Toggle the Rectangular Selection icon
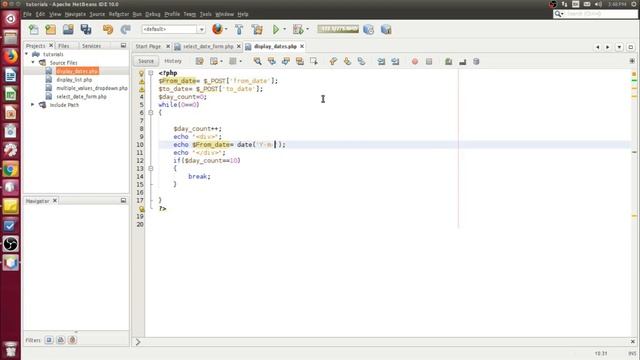The width and height of the screenshot is (640, 360). pos(313,61)
